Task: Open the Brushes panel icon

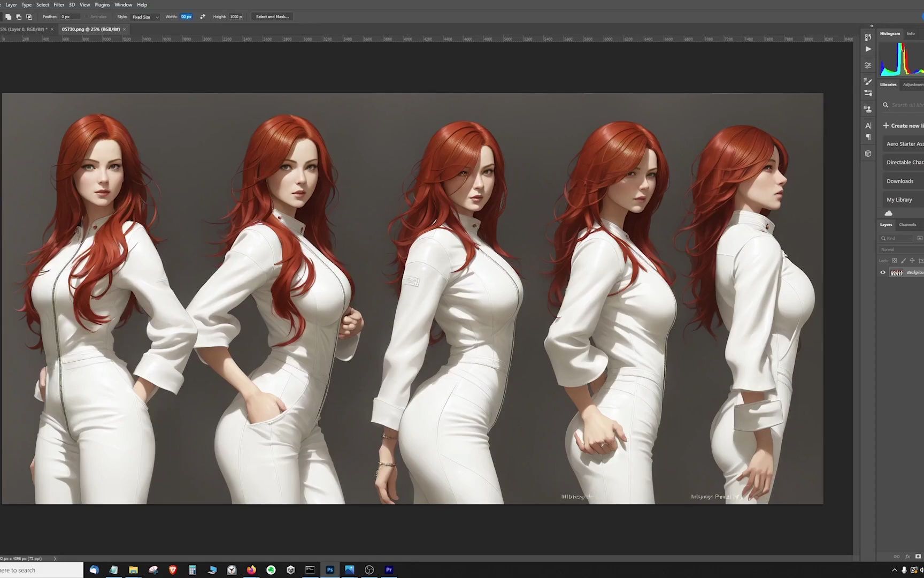Action: click(x=868, y=82)
